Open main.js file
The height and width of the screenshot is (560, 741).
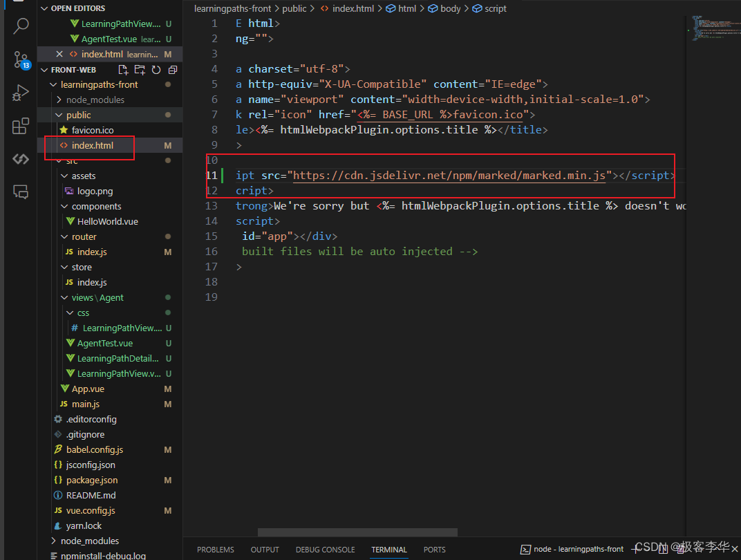(x=86, y=404)
